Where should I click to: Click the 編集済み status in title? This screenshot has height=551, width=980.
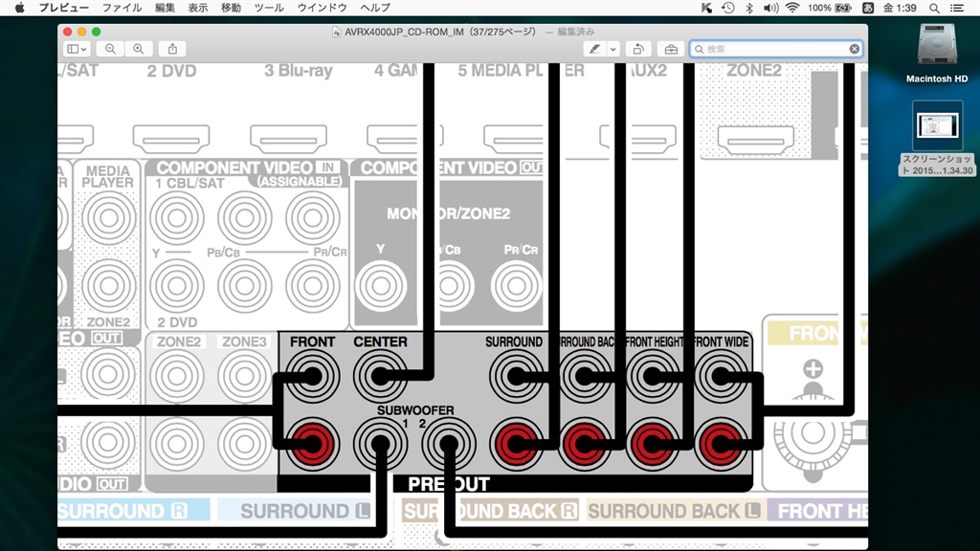point(575,32)
